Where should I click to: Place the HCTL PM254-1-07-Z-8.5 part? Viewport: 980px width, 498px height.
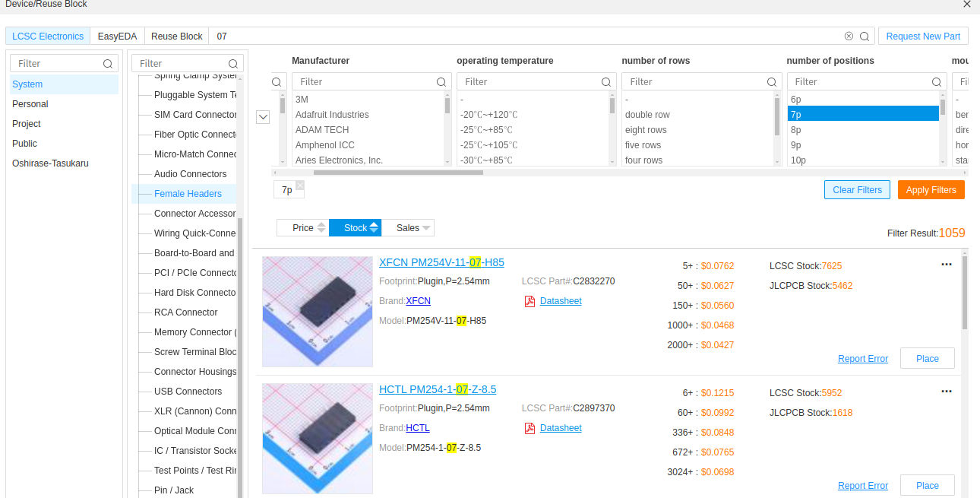[927, 486]
